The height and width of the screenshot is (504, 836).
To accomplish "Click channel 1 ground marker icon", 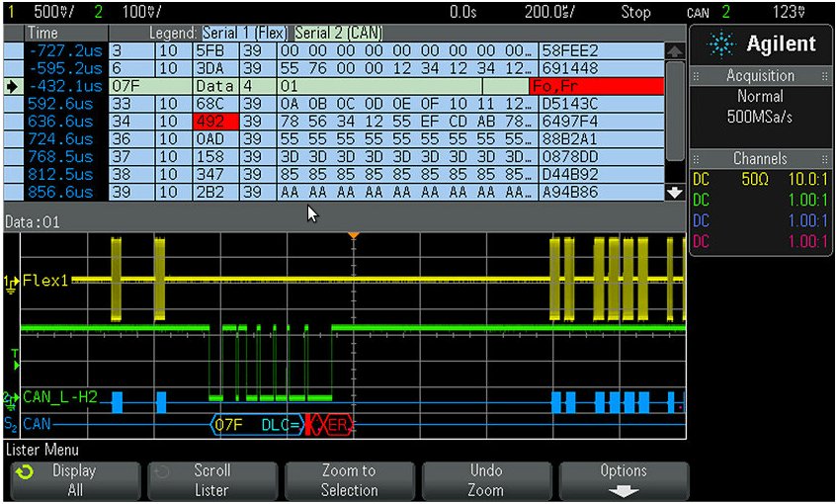I will (x=12, y=284).
